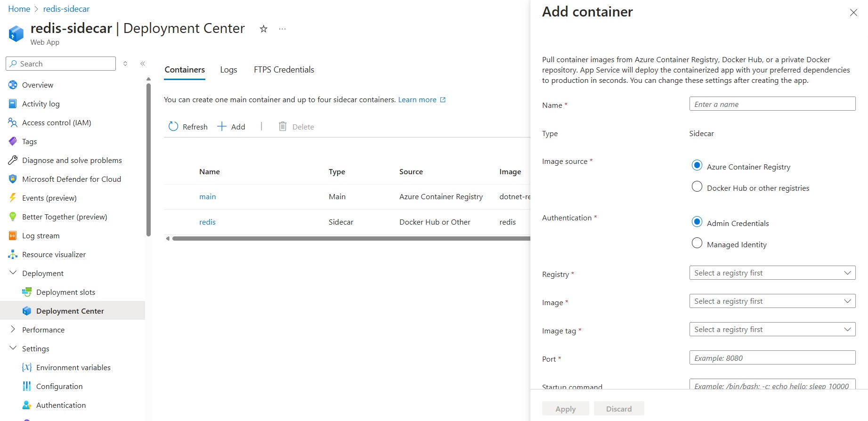The height and width of the screenshot is (421, 868).
Task: Click the horizontal scrollbar under containers table
Action: [x=351, y=238]
